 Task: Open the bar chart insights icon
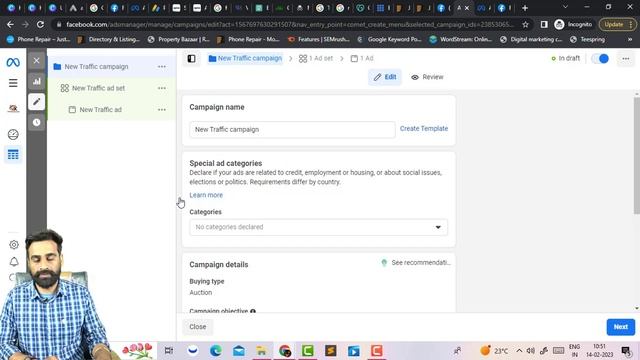pos(36,81)
